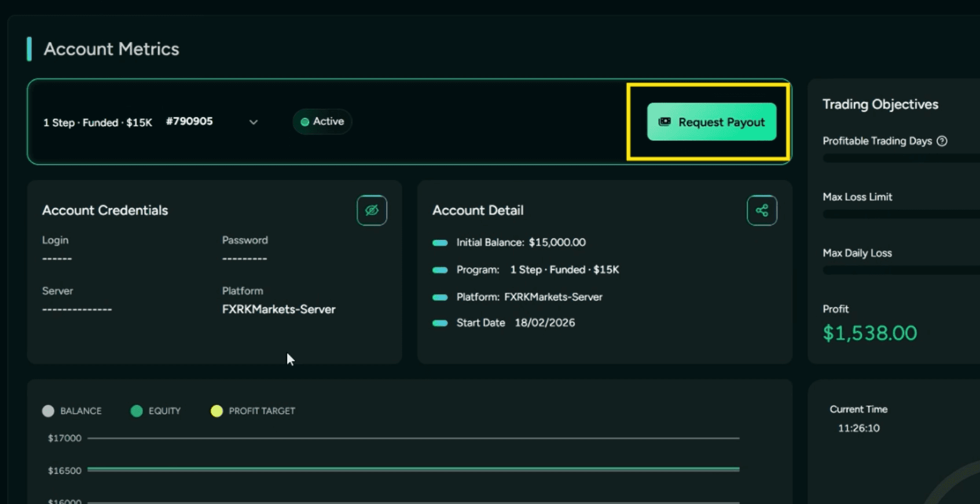
Task: Click the help icon beside Profitable Trading Days
Action: tap(942, 141)
